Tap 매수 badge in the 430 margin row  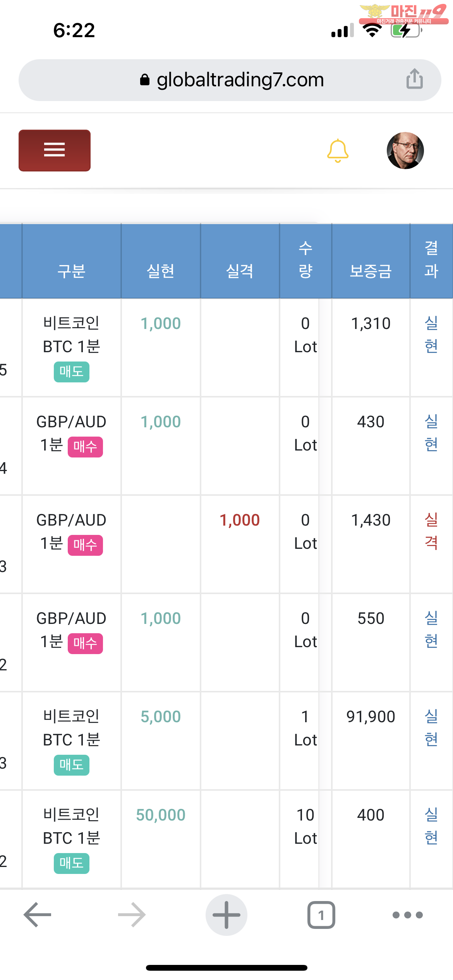85,447
